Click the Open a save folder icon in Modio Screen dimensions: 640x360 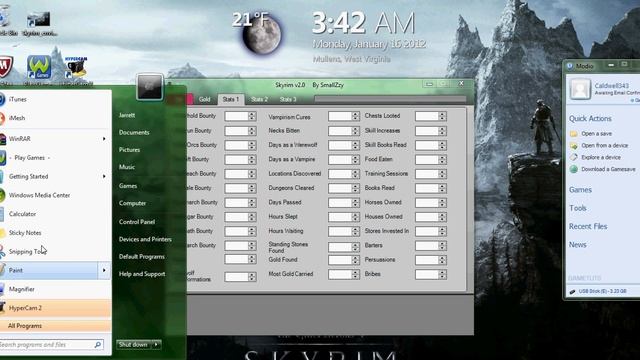(x=573, y=133)
